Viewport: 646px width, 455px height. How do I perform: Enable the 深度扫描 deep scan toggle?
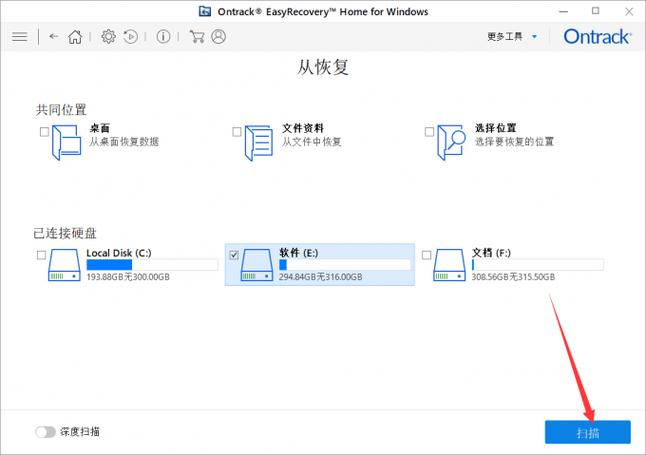[x=45, y=432]
